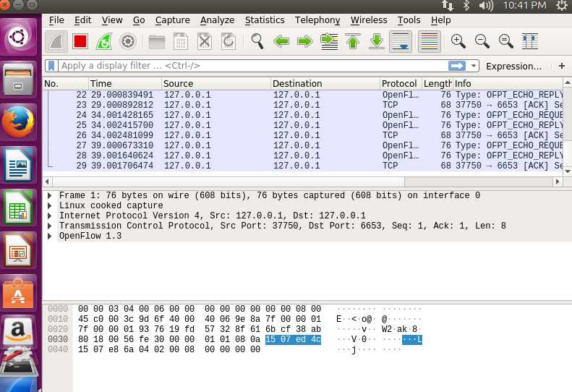
Task: Open the File menu
Action: coord(56,20)
